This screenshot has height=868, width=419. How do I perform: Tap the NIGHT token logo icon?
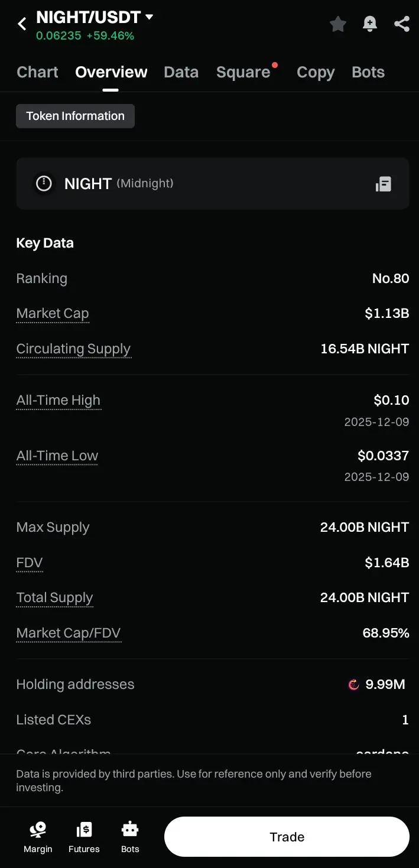[44, 183]
